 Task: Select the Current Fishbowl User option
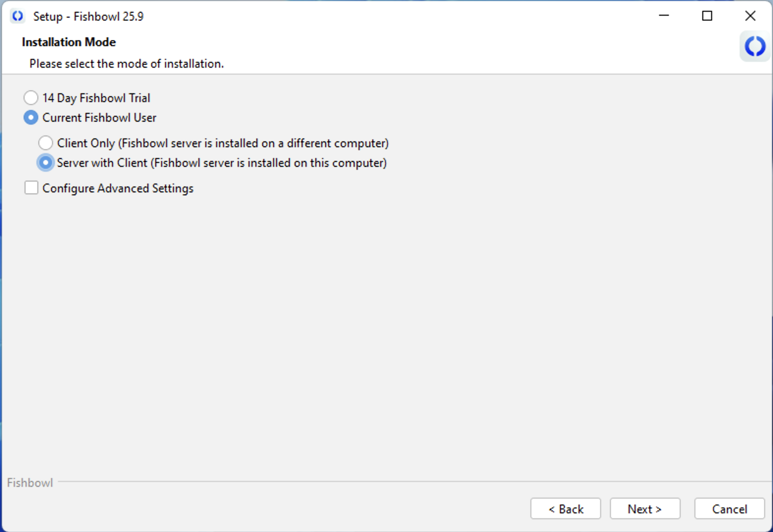click(31, 117)
